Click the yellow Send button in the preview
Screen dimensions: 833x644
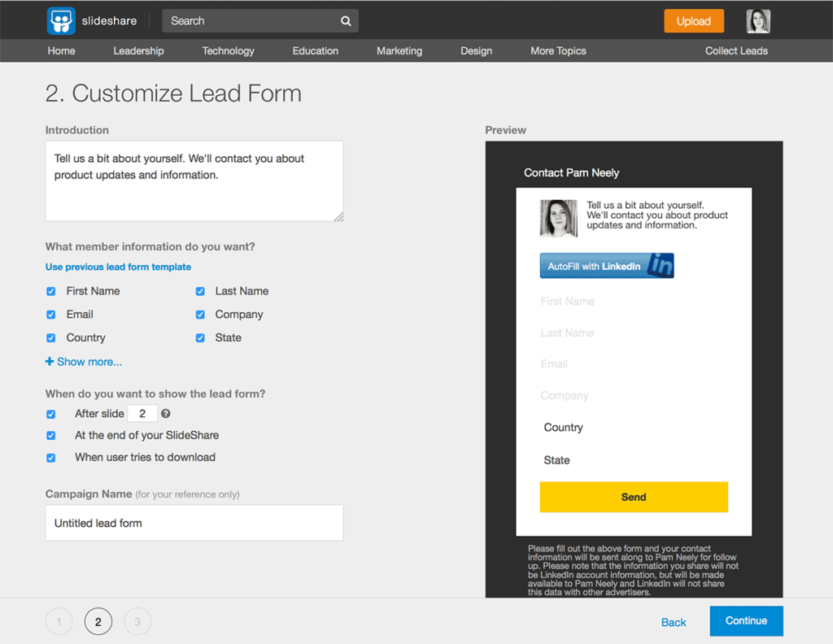click(633, 497)
